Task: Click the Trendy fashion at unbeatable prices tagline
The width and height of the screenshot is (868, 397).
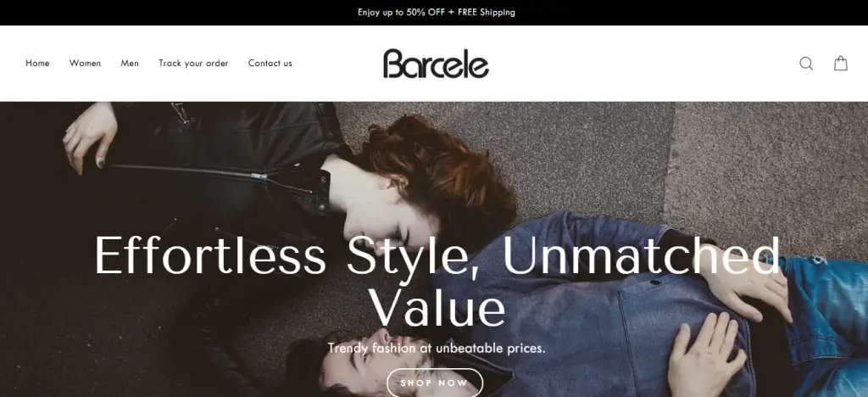Action: point(437,349)
